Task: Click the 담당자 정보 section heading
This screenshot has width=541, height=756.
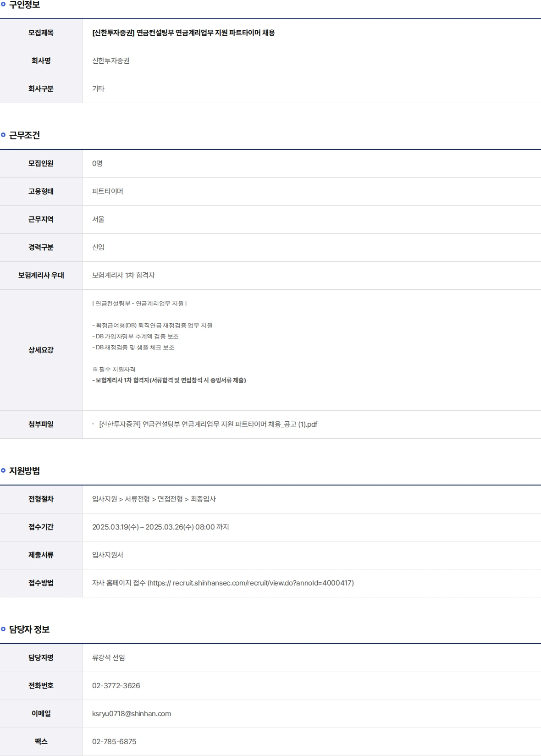Action: click(x=29, y=629)
